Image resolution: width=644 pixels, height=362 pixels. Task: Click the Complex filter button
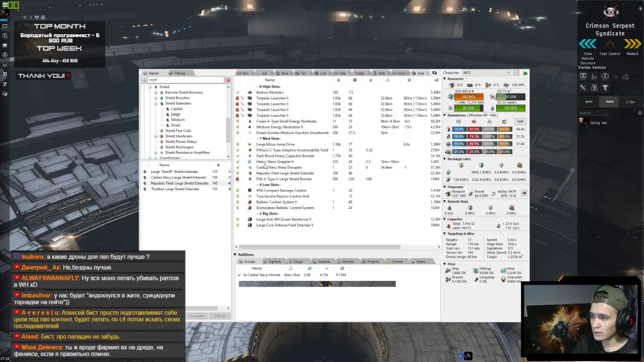click(197, 316)
